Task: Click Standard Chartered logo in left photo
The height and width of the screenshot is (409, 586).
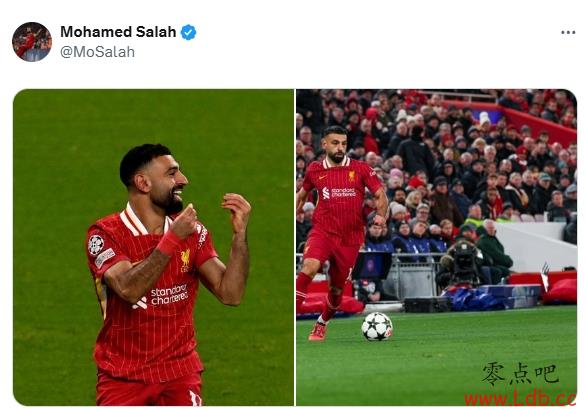Action: click(164, 296)
